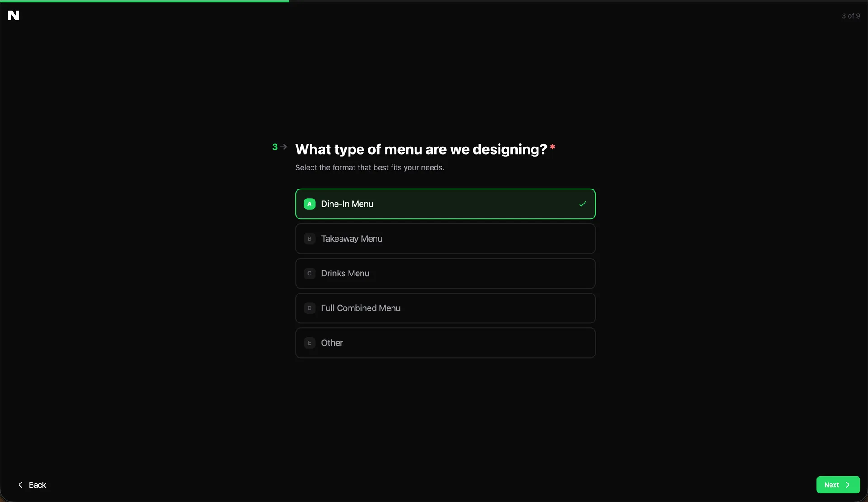Click the right chevron in Next button
Image resolution: width=868 pixels, height=502 pixels.
(x=848, y=485)
